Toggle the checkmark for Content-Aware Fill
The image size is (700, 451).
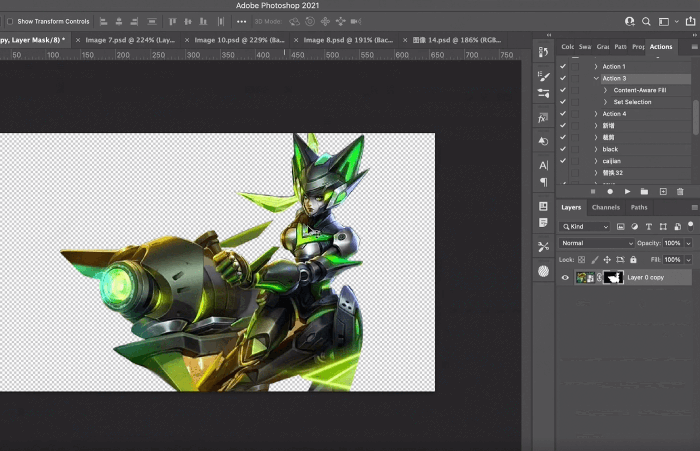562,90
